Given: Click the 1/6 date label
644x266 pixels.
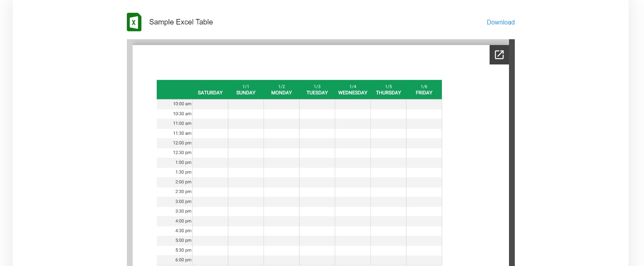Looking at the screenshot, I should [x=424, y=87].
